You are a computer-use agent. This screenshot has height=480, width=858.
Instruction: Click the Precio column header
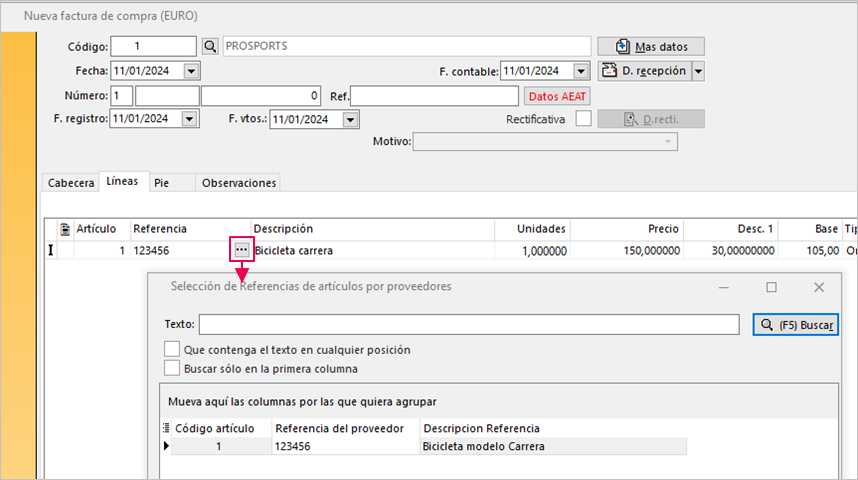tap(627, 229)
